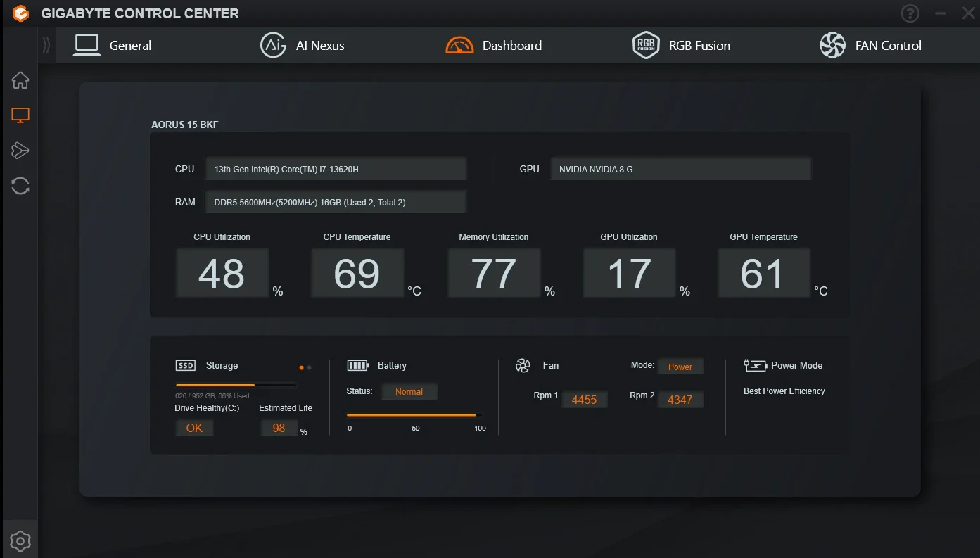
Task: Click the Rpm 2 value 4347
Action: [x=680, y=400]
